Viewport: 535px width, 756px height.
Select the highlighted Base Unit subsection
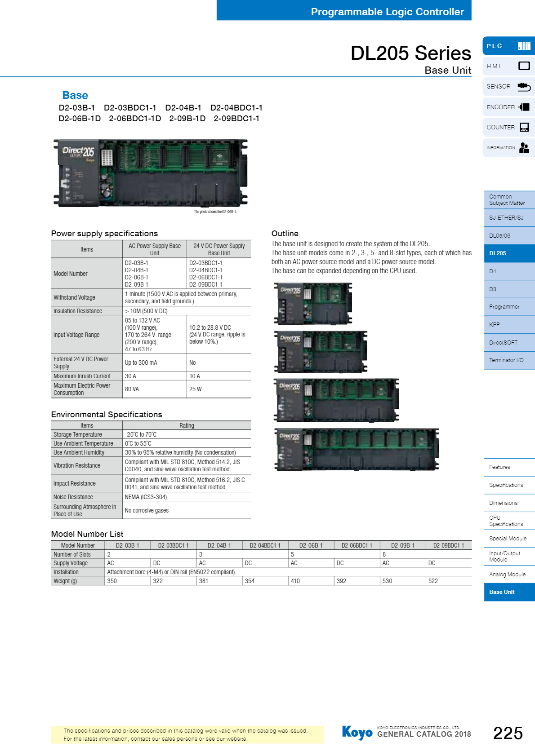509,592
